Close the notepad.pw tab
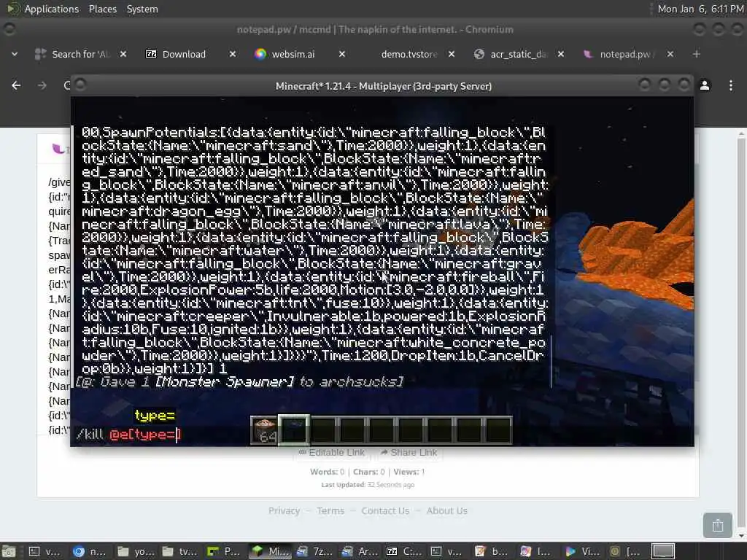Viewport: 747px width, 560px height. [x=670, y=54]
